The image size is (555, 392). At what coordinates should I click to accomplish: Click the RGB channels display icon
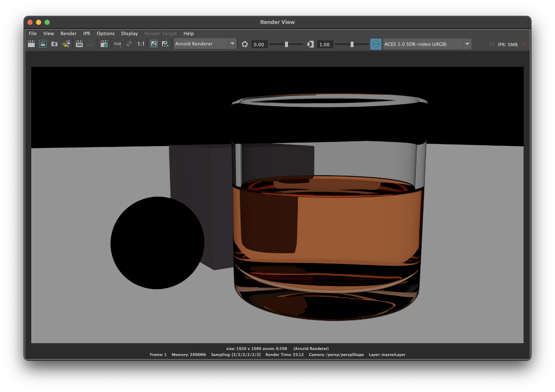coord(117,44)
